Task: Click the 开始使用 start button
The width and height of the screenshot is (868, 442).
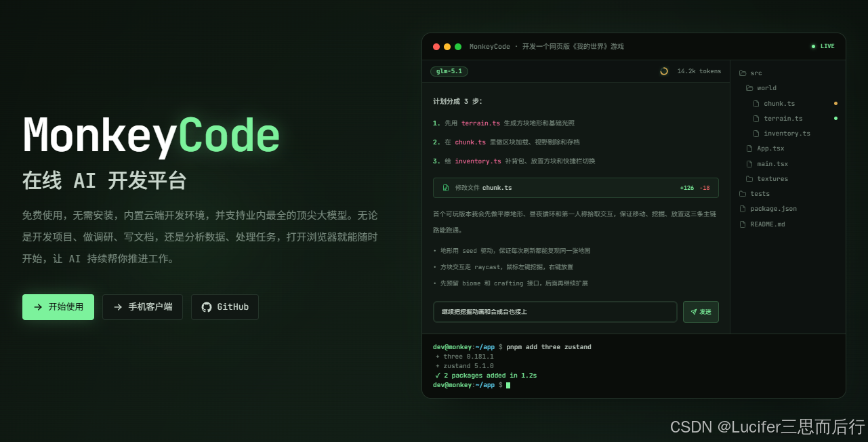Action: click(x=58, y=307)
